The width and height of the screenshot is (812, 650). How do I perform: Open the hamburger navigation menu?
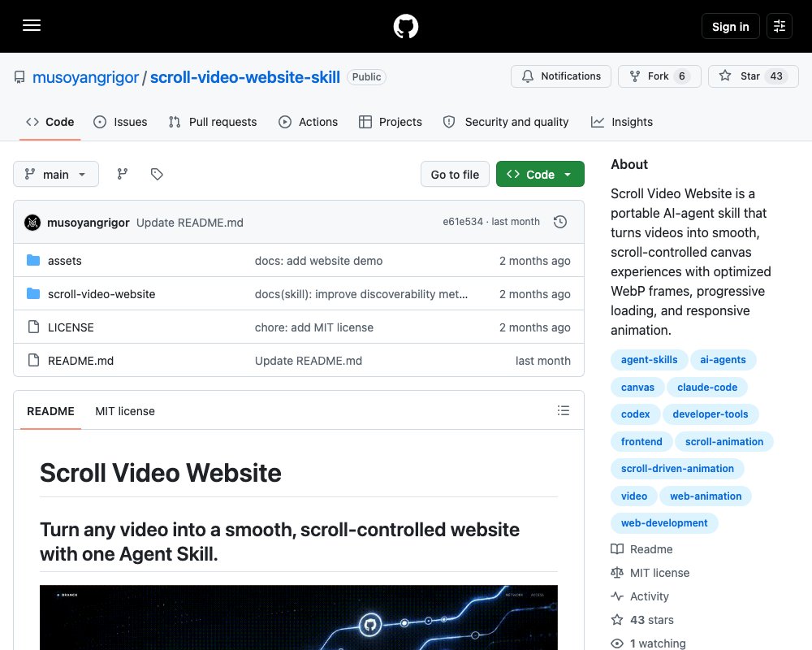point(32,25)
